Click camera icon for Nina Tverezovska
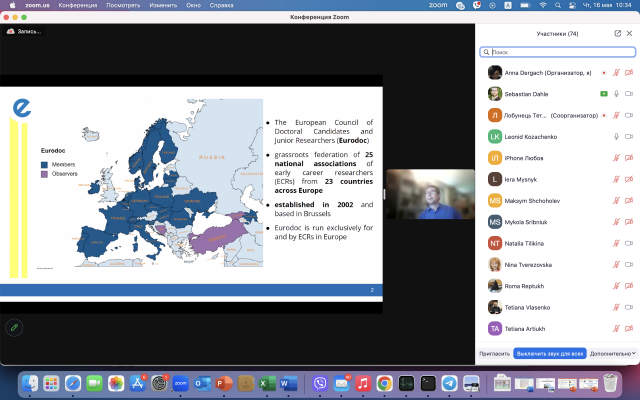 point(629,264)
